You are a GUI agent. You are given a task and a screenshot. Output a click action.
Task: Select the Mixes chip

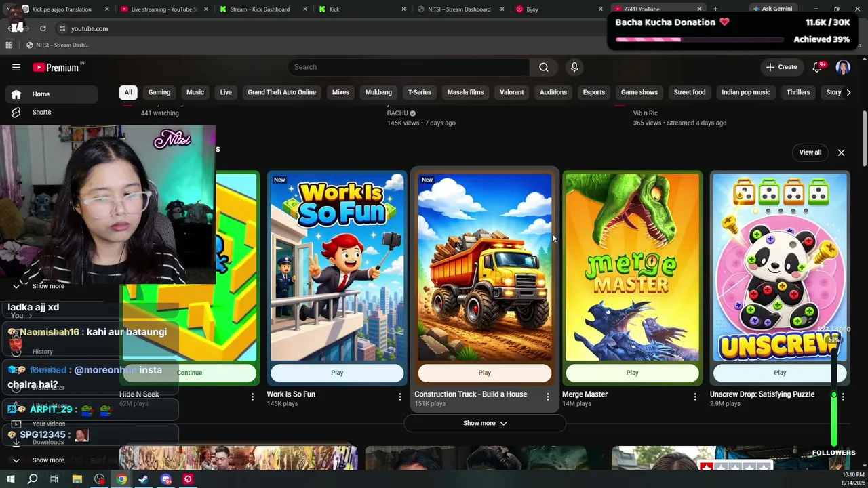pos(340,92)
